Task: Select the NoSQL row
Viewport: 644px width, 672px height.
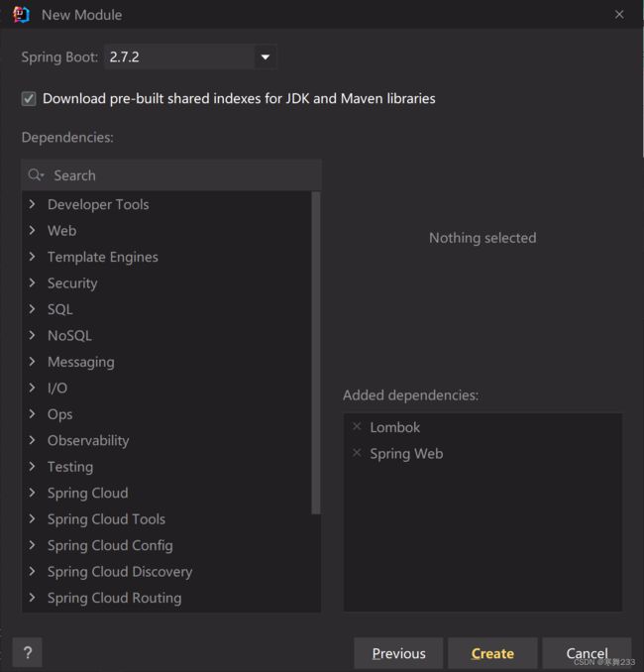Action: (x=167, y=335)
